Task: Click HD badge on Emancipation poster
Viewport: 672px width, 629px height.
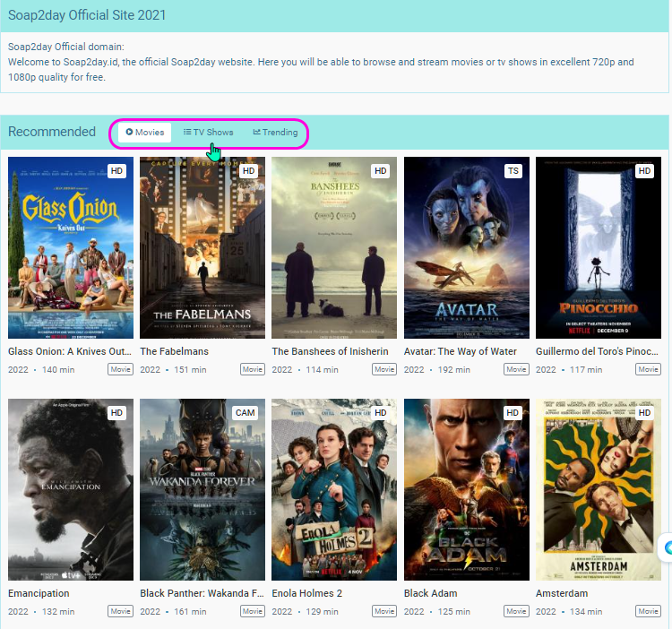Action: [x=117, y=413]
